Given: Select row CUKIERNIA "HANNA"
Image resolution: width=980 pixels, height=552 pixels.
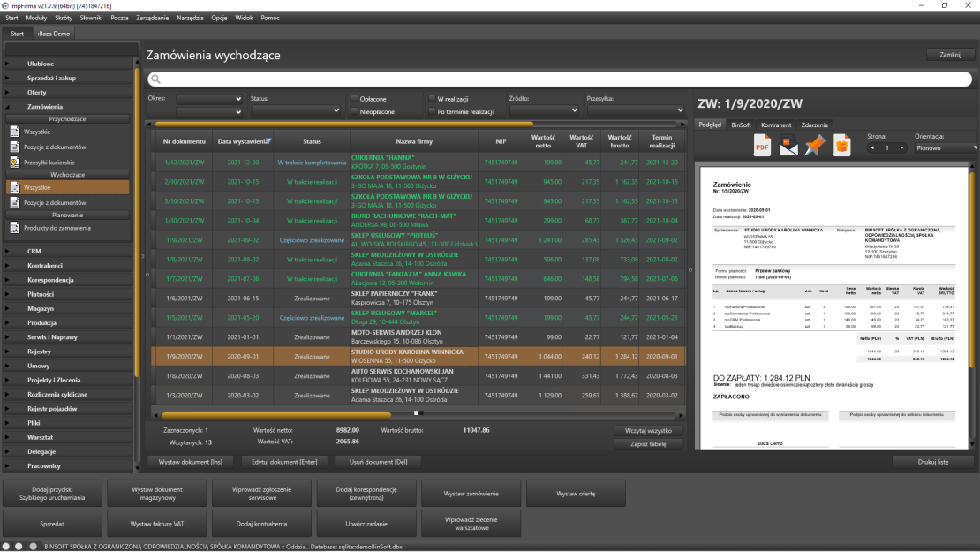Looking at the screenshot, I should pyautogui.click(x=418, y=163).
